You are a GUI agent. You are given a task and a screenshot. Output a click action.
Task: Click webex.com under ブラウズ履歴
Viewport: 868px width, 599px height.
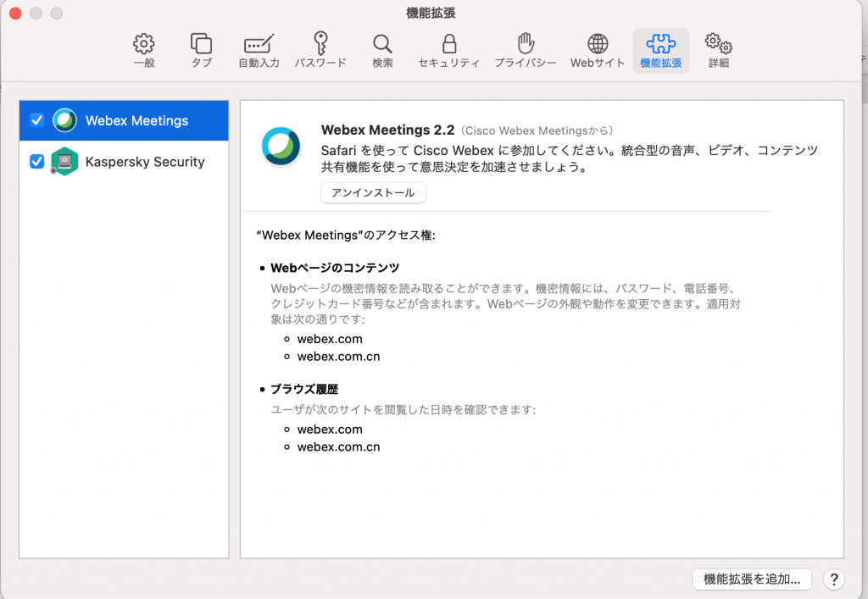pos(330,430)
